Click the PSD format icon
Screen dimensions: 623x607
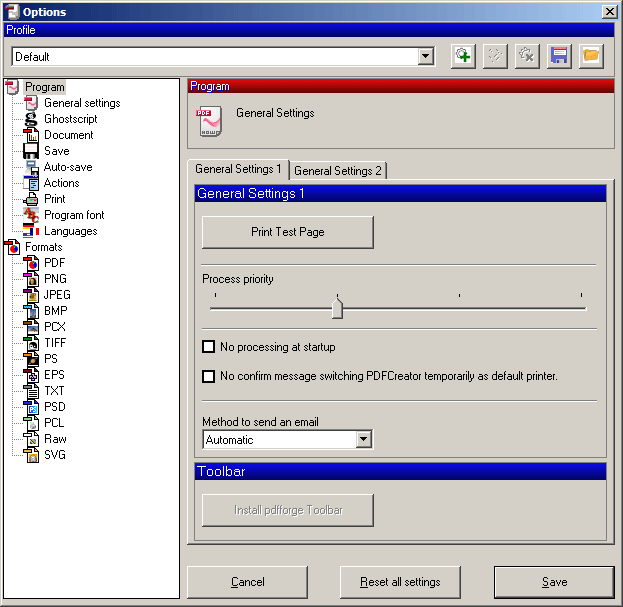(31, 407)
